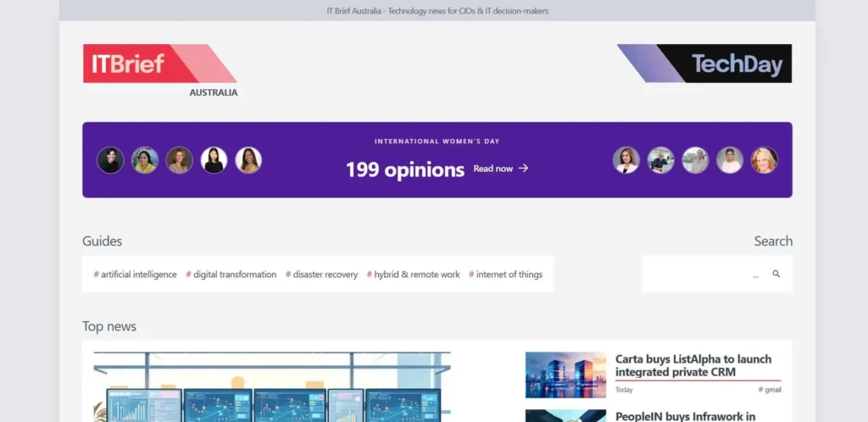Open Carta buys ListAlpha article headline
The width and height of the screenshot is (868, 422).
pos(693,365)
